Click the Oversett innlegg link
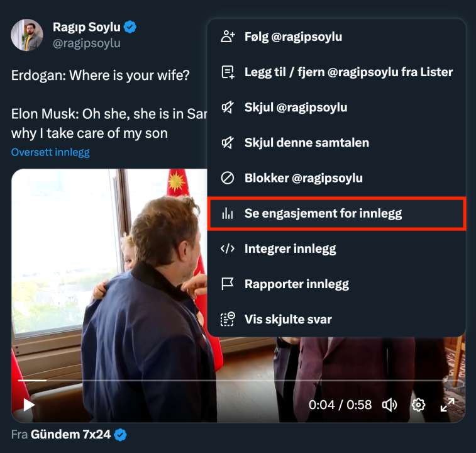The image size is (476, 453). pyautogui.click(x=50, y=152)
